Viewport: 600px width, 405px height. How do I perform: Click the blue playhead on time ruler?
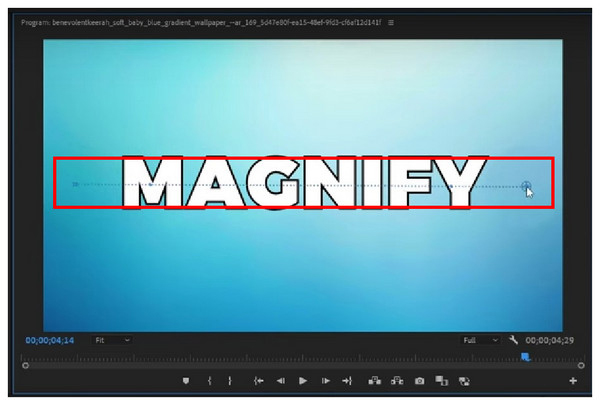pyautogui.click(x=524, y=356)
